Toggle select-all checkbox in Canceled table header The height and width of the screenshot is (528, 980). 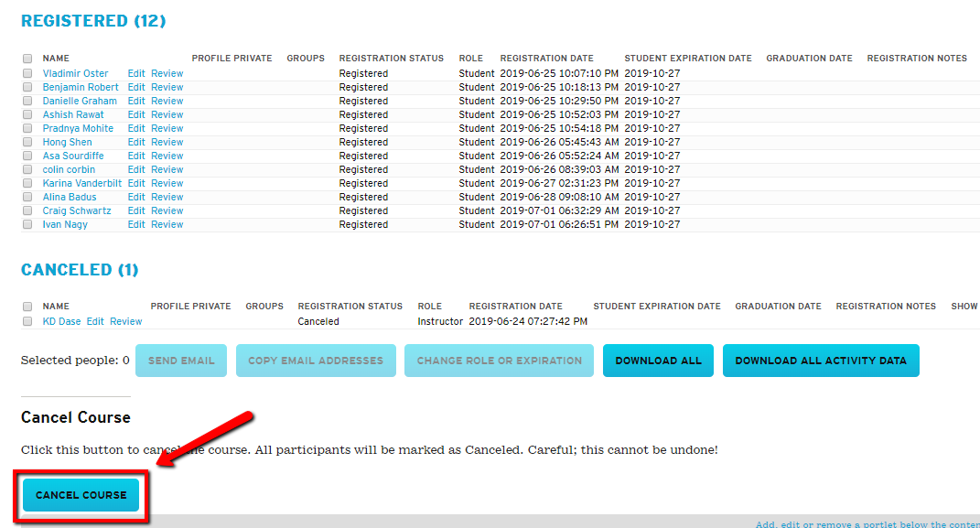pyautogui.click(x=27, y=307)
